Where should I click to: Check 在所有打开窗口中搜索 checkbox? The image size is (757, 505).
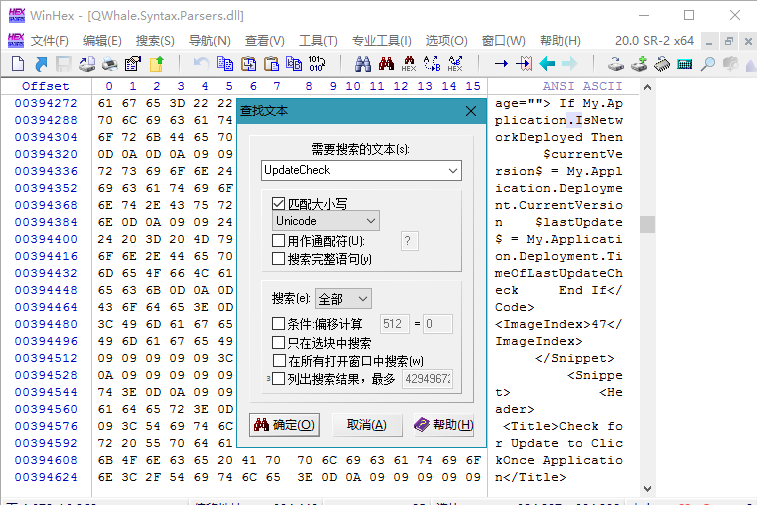coord(278,361)
